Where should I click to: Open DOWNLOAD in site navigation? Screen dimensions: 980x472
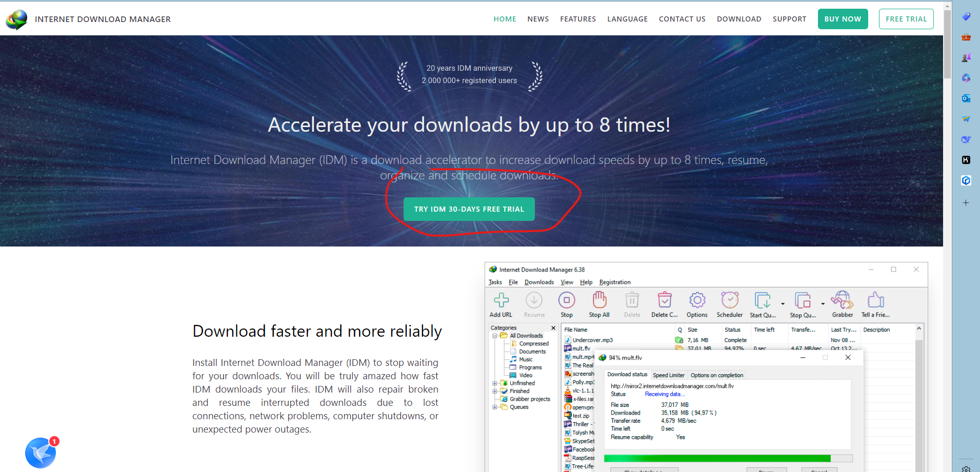click(x=739, y=19)
